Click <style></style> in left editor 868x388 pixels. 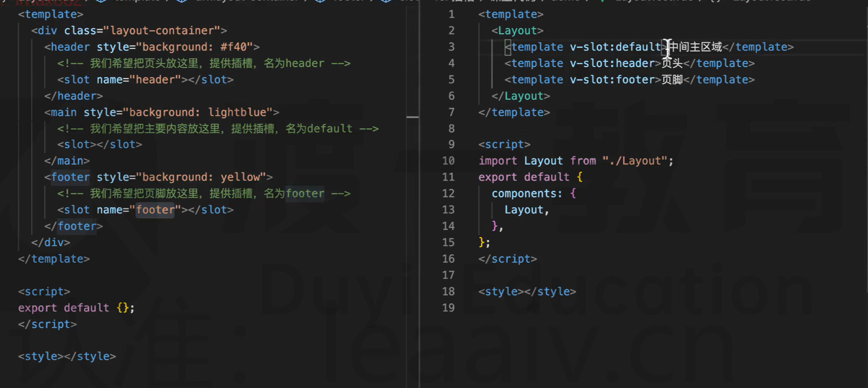(x=67, y=356)
